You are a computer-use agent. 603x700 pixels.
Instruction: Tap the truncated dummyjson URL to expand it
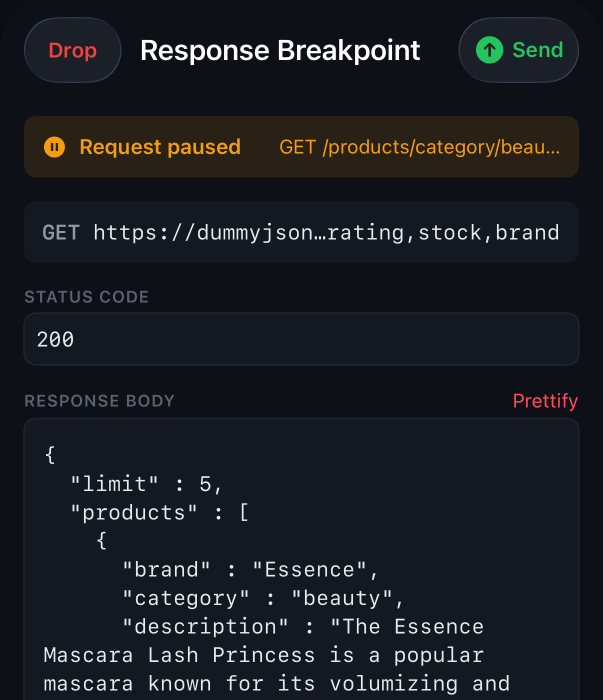[325, 232]
